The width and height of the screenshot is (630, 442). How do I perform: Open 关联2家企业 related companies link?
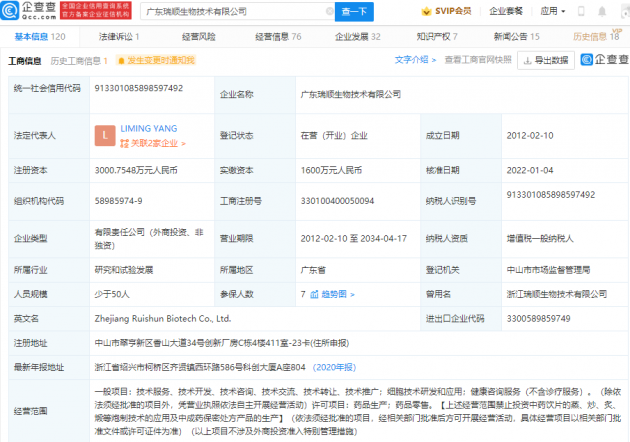[x=153, y=143]
